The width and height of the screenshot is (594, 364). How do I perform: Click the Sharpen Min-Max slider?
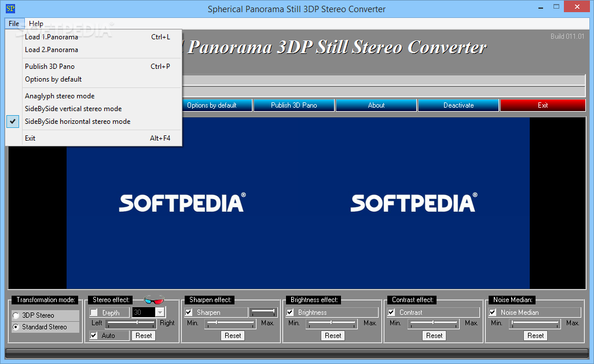click(230, 323)
